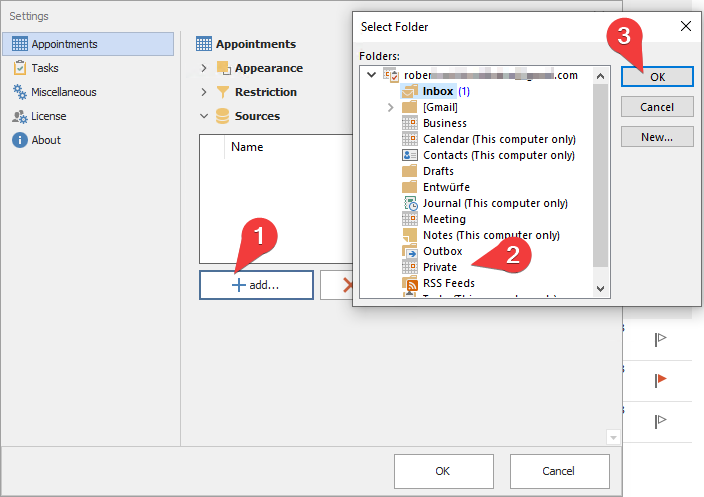This screenshot has width=704, height=497.
Task: Click the Private calendar icon
Action: pos(409,267)
